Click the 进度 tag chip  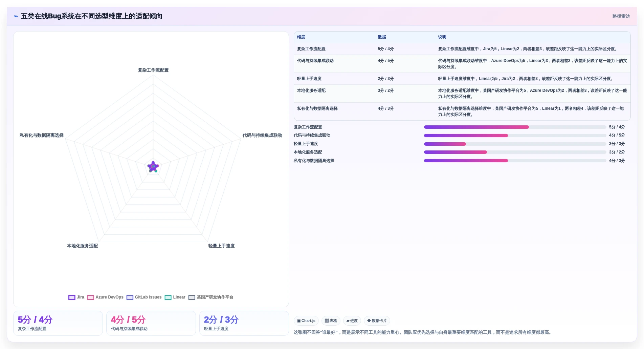(x=352, y=321)
